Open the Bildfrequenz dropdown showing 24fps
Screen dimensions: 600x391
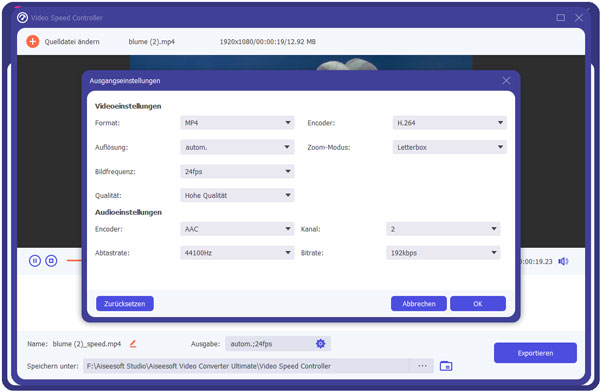237,171
